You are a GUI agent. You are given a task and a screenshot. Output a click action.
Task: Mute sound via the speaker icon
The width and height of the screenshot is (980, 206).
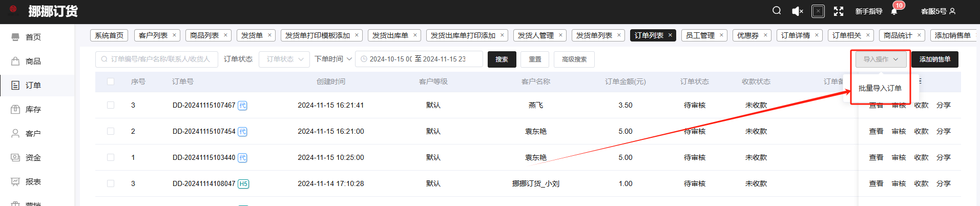coord(797,11)
